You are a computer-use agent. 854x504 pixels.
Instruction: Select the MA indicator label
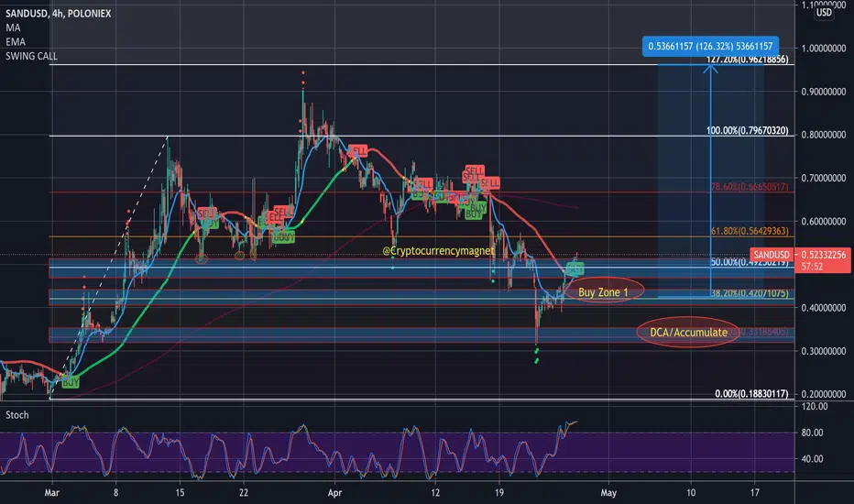point(13,27)
